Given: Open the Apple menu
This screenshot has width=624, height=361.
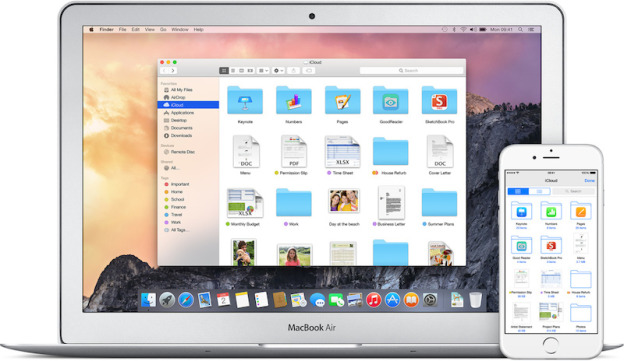Looking at the screenshot, I should click(91, 29).
